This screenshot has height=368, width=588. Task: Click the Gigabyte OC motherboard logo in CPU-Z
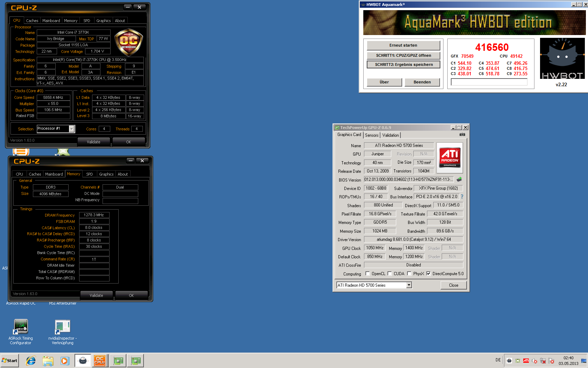[x=128, y=42]
